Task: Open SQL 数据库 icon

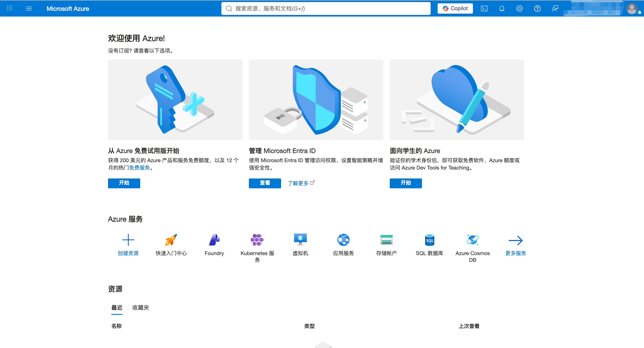Action: [430, 240]
